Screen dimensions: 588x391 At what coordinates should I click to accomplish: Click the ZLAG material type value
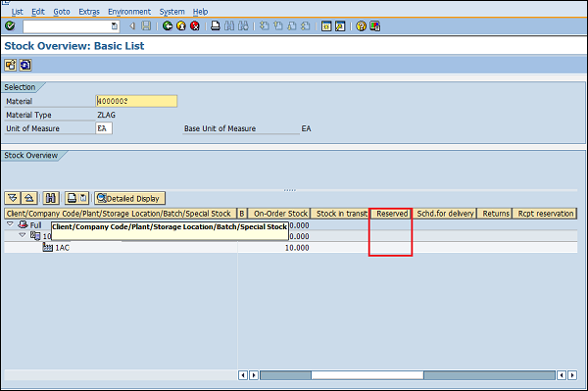pos(107,115)
